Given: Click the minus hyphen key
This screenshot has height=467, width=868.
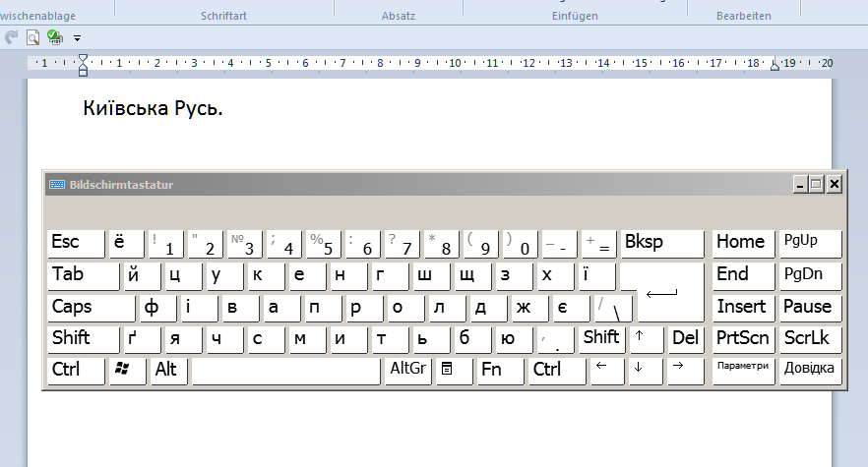Looking at the screenshot, I should [x=559, y=244].
